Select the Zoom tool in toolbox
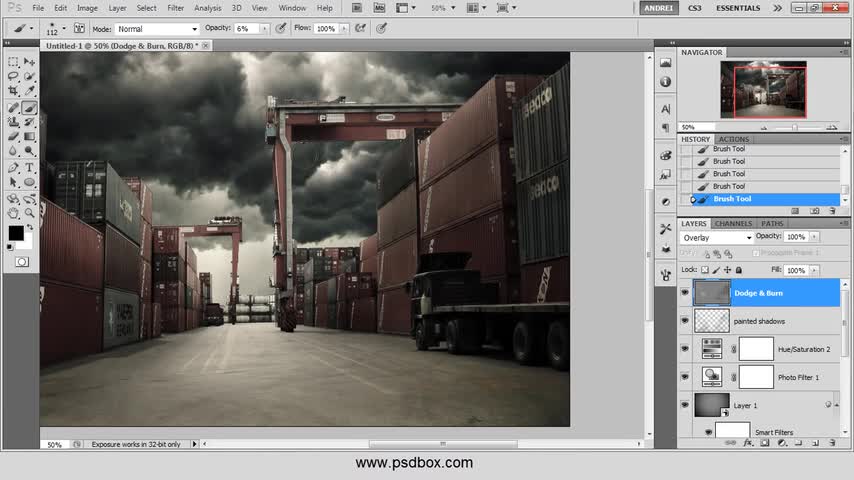Viewport: 854px width, 480px height. pyautogui.click(x=29, y=214)
